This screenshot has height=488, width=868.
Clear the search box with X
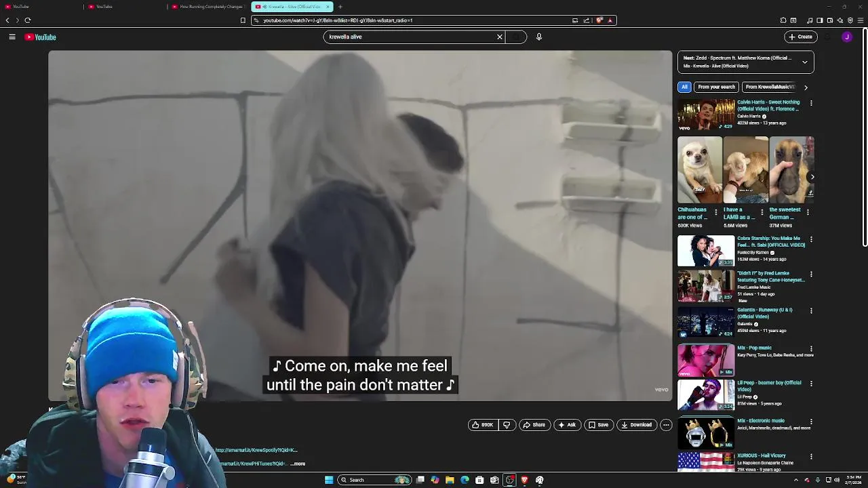point(500,37)
